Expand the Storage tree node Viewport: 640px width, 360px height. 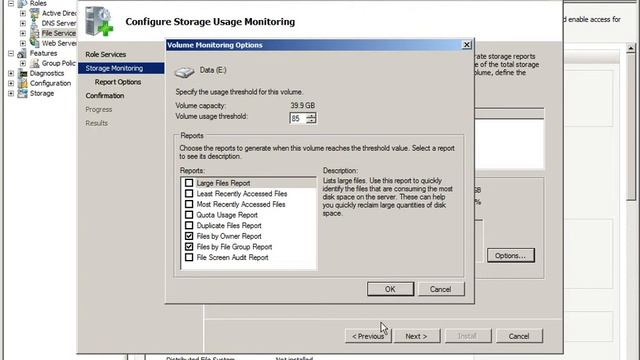(11, 93)
